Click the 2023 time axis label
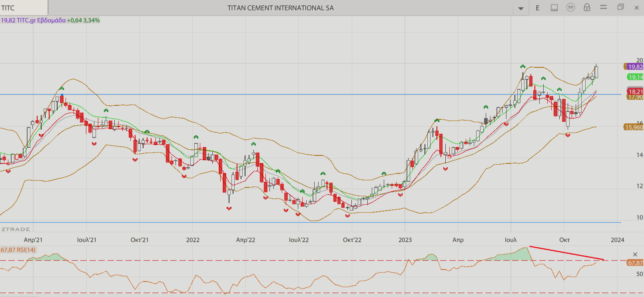 point(405,240)
